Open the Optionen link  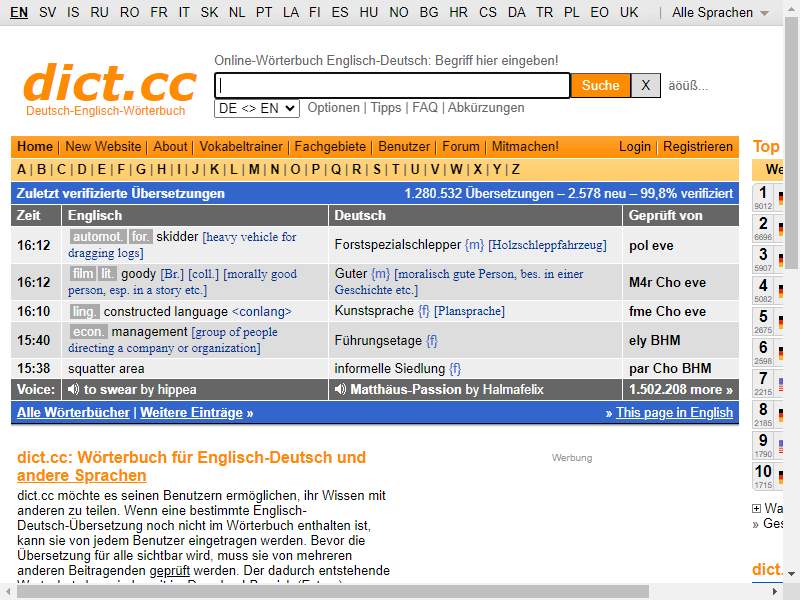(334, 108)
